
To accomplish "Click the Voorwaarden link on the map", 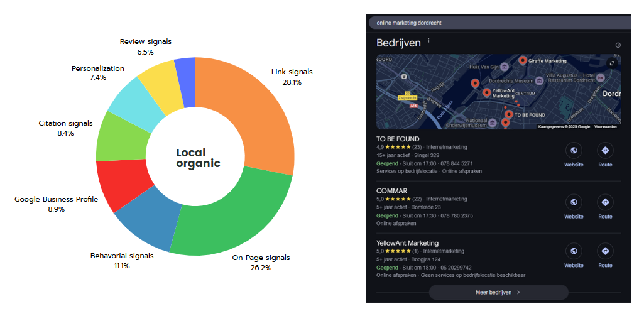I will tap(606, 126).
